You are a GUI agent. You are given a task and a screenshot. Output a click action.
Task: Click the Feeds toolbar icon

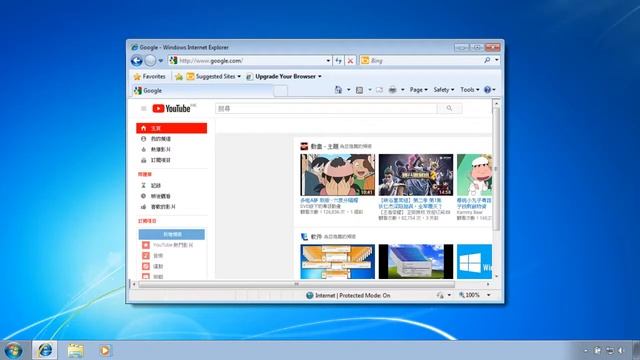(360, 90)
